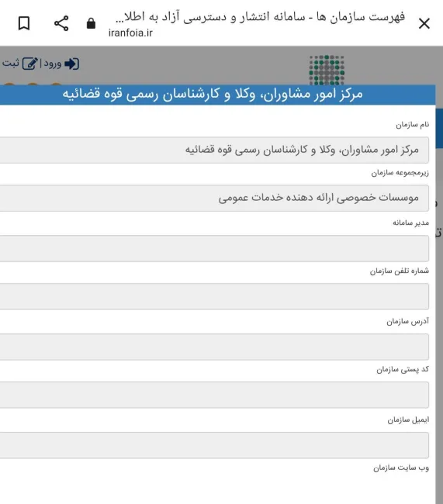This screenshot has width=443, height=504.
Task: Click the مدیر سامانه input field
Action: pyautogui.click(x=214, y=248)
